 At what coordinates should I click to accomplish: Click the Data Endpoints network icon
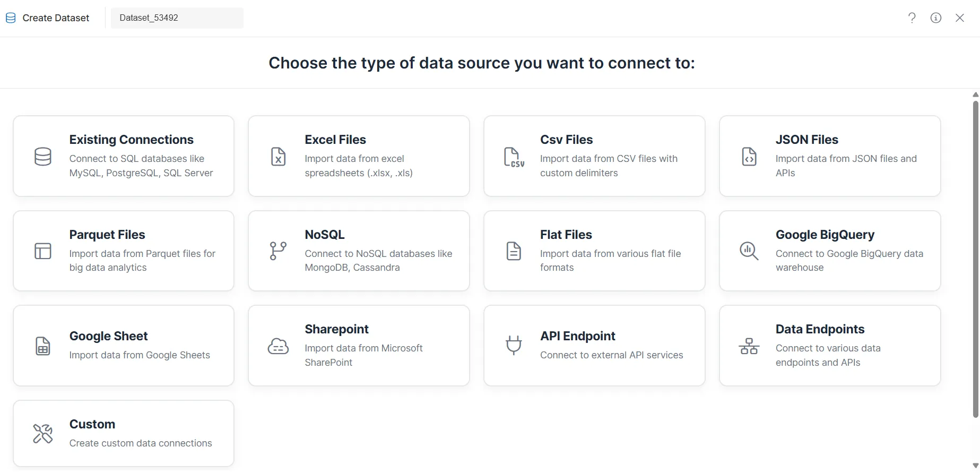749,346
